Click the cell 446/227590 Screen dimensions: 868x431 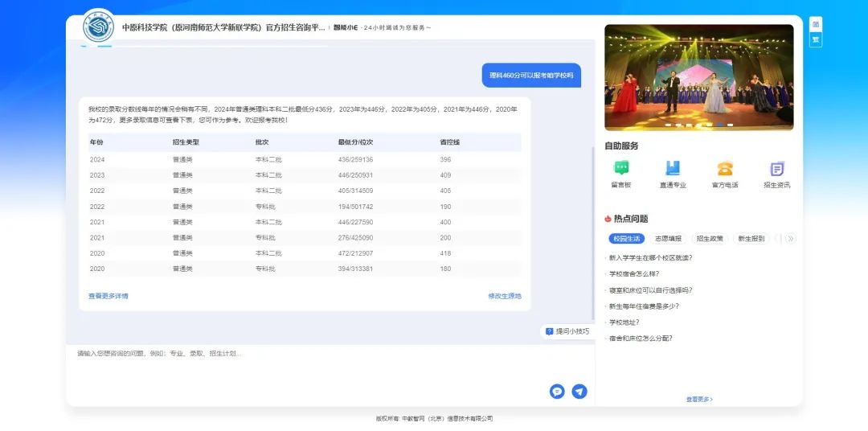[355, 222]
